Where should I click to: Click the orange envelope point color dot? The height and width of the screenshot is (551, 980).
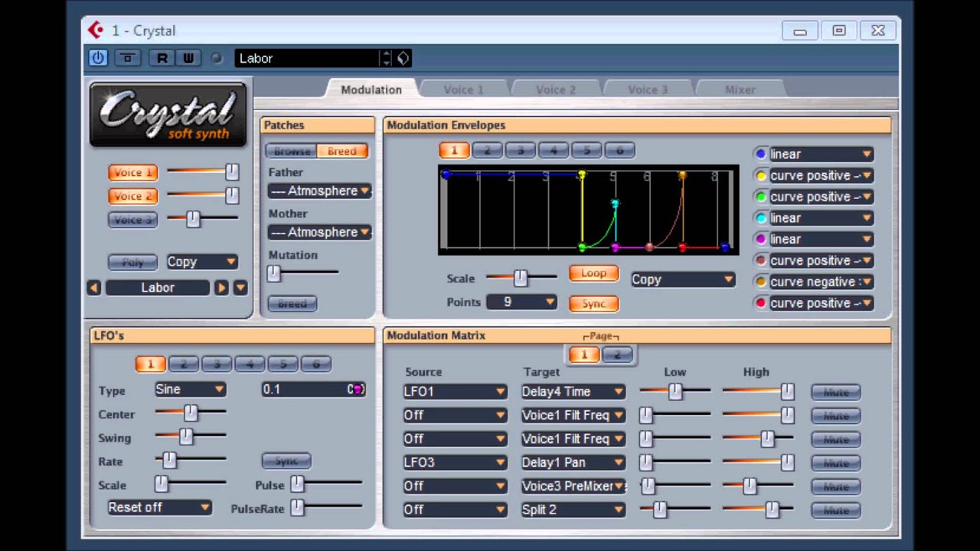[x=761, y=282]
